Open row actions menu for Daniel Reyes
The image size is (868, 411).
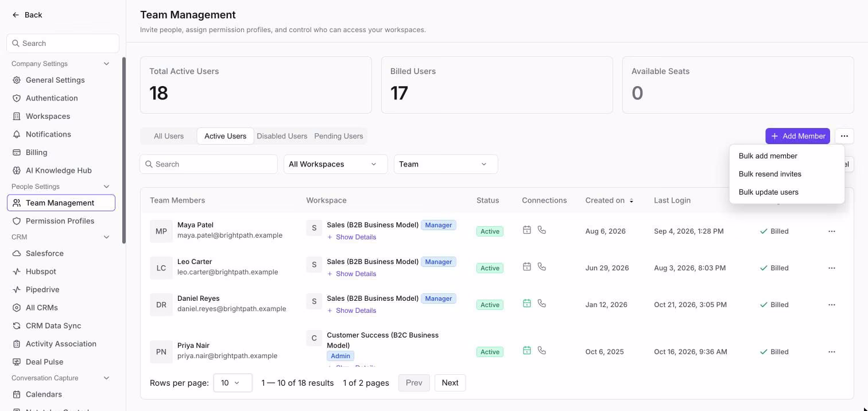831,305
